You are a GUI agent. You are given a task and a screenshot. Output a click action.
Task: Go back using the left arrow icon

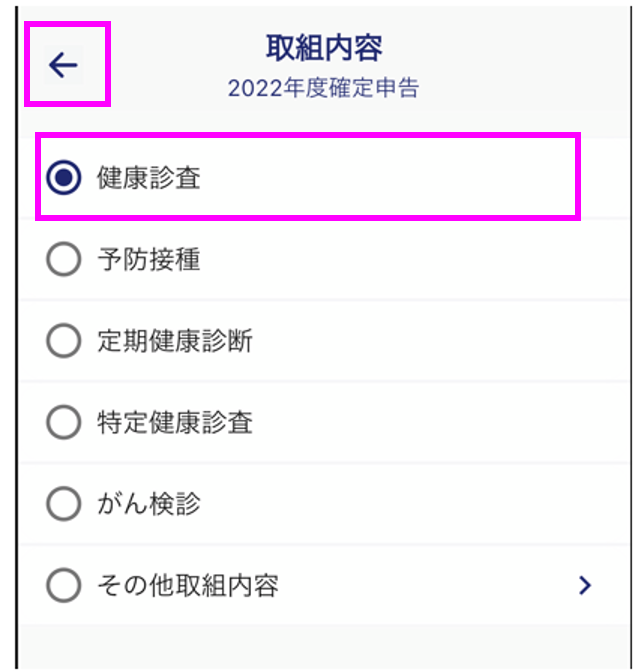(63, 65)
